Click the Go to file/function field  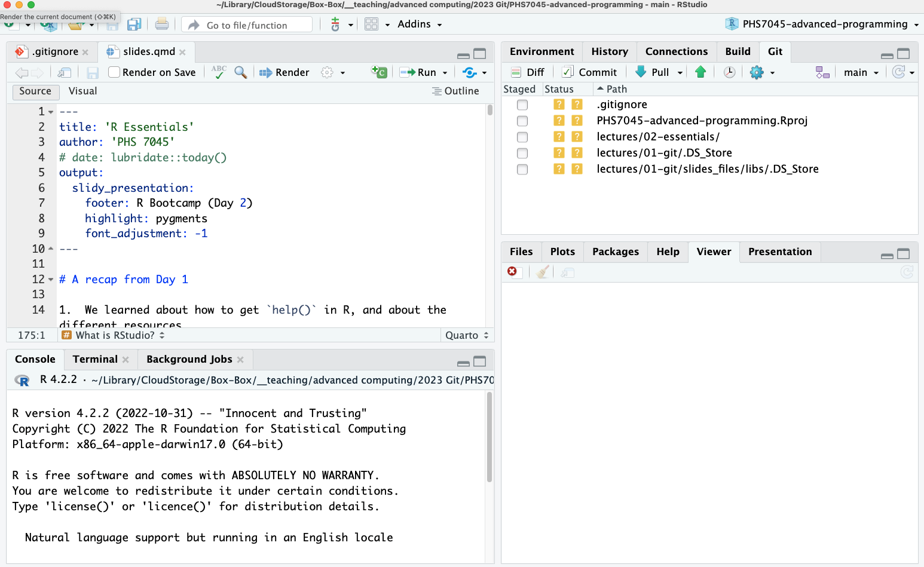[247, 24]
